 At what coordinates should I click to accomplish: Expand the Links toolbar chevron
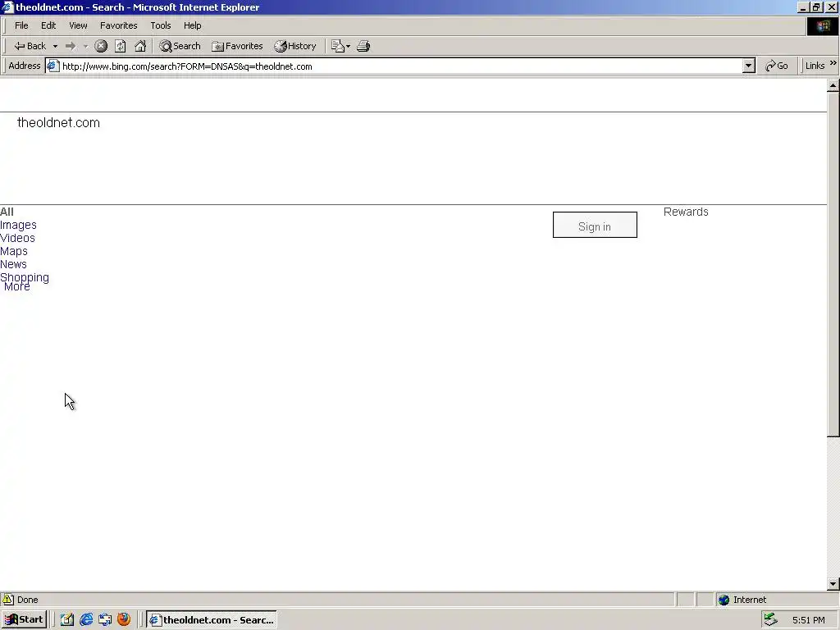click(833, 64)
